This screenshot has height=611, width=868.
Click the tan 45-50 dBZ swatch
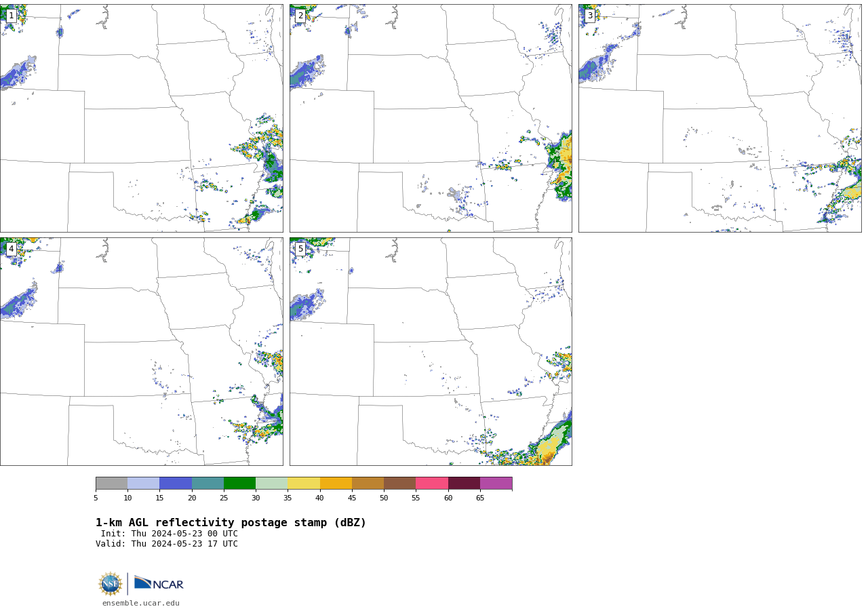click(x=368, y=484)
